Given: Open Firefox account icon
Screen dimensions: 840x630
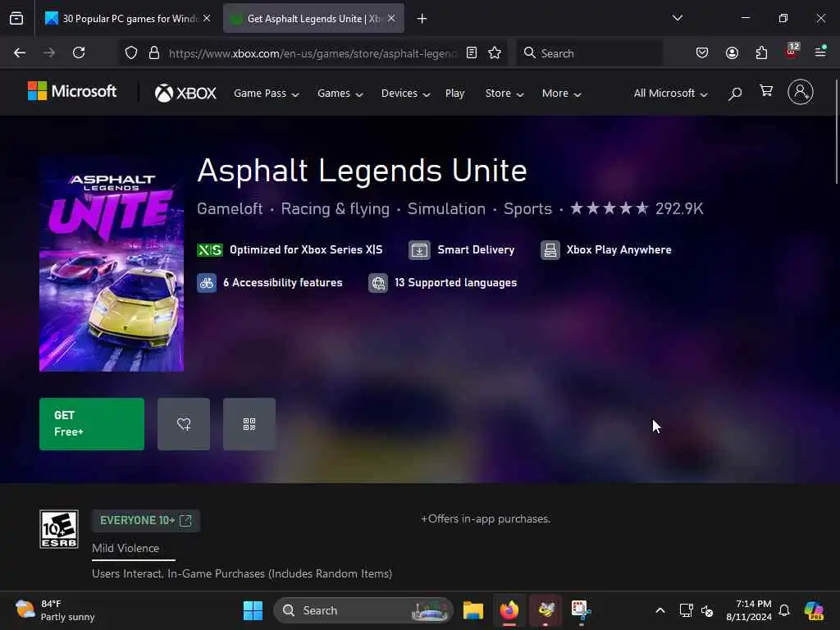Looking at the screenshot, I should (x=732, y=53).
